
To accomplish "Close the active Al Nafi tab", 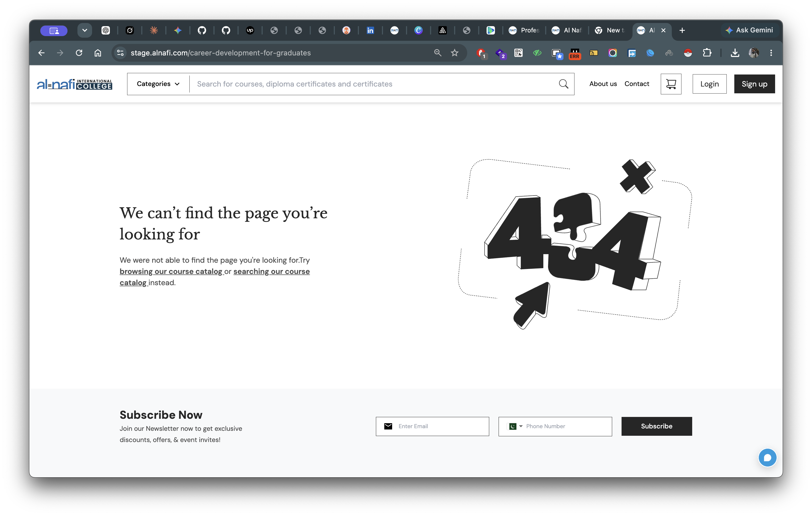I will [x=663, y=30].
